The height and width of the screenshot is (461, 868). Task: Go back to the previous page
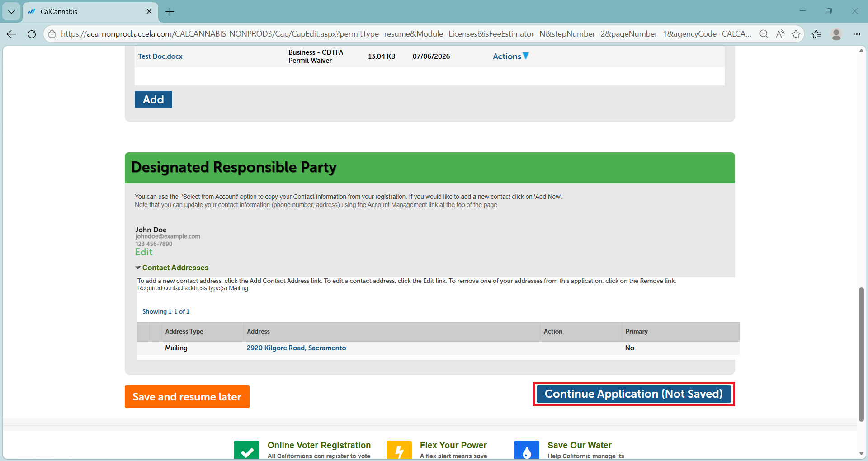click(12, 34)
